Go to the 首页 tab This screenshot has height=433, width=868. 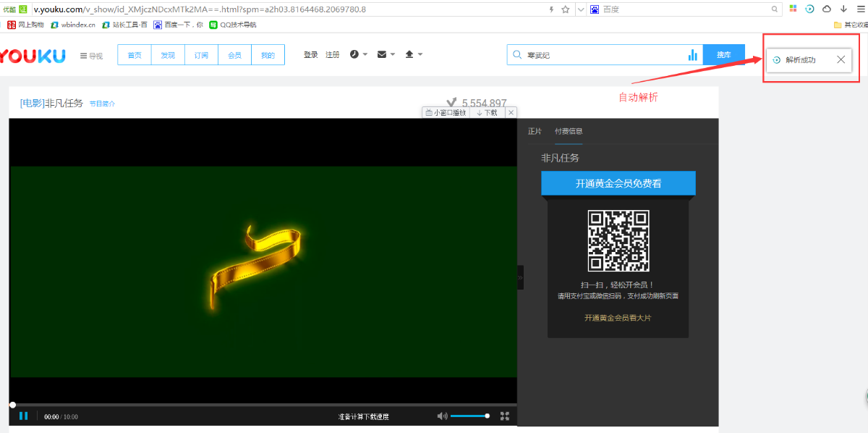coord(135,55)
